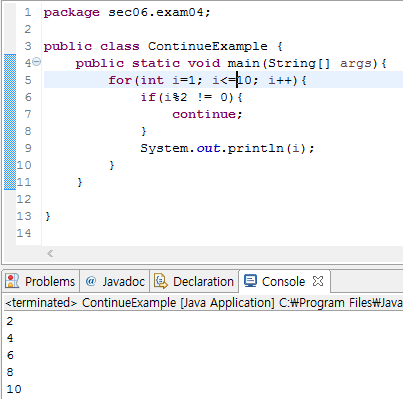Image resolution: width=403 pixels, height=399 pixels.
Task: Close the Console view with X icon
Action: (318, 281)
